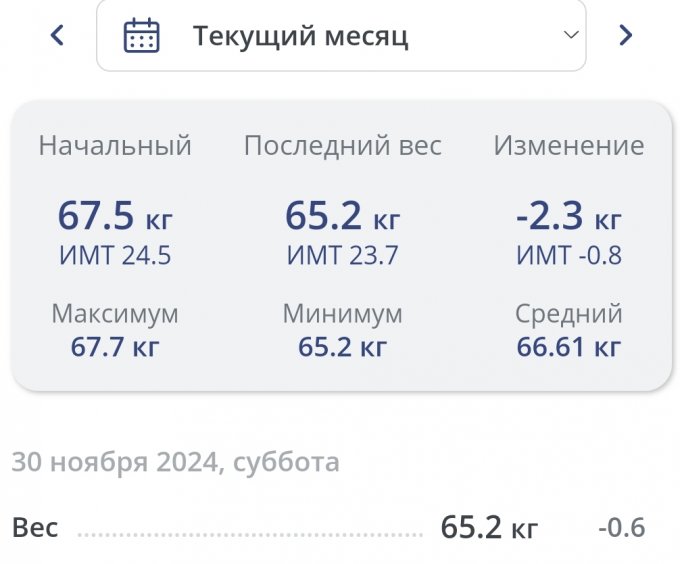Click the "Начальный" column label

tap(115, 146)
